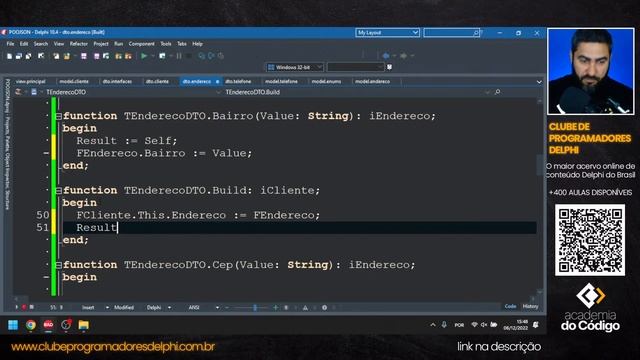Image resolution: width=640 pixels, height=360 pixels.
Task: Click the red RAD Studio taskbar icon
Action: [x=48, y=325]
